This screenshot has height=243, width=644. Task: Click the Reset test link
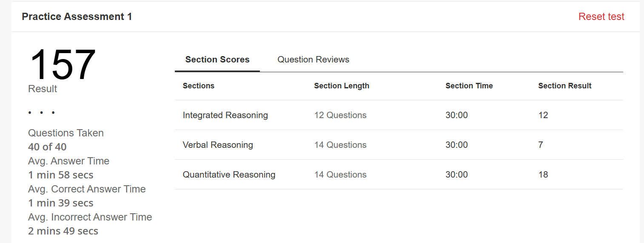click(601, 17)
